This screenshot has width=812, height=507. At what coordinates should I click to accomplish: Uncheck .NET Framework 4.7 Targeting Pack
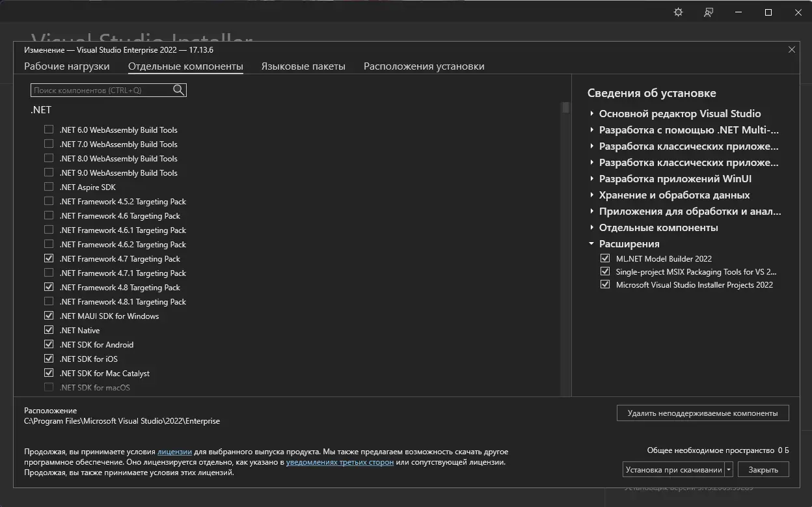click(x=49, y=258)
